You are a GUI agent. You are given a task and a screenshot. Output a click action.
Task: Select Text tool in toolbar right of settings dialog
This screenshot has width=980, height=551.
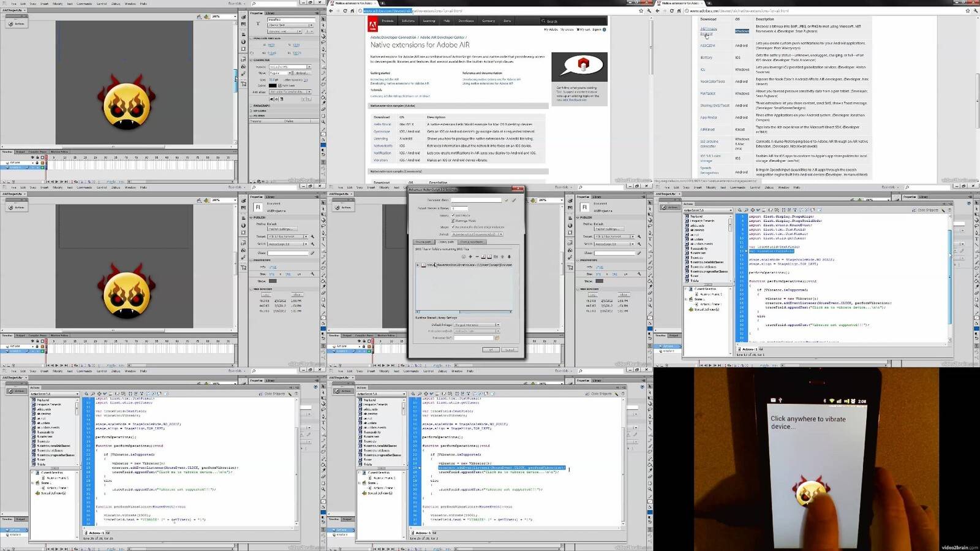[x=650, y=238]
